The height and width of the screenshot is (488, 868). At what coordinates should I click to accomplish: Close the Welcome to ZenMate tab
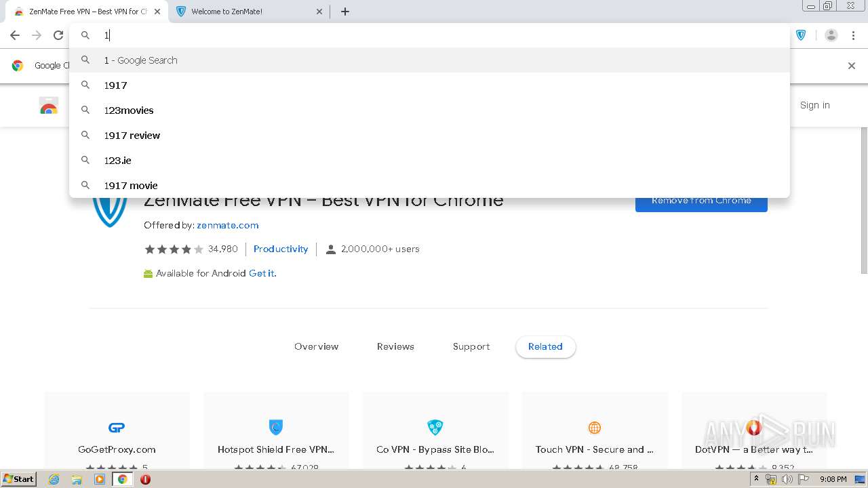[x=319, y=12]
